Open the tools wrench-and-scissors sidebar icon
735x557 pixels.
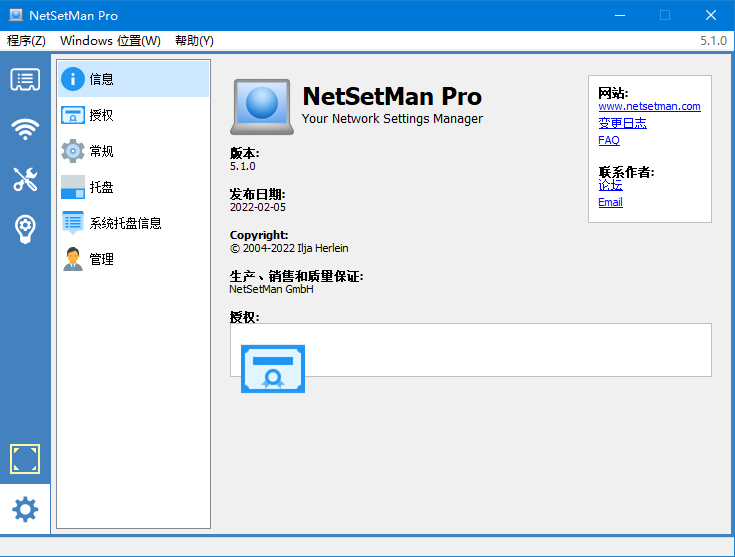[25, 179]
